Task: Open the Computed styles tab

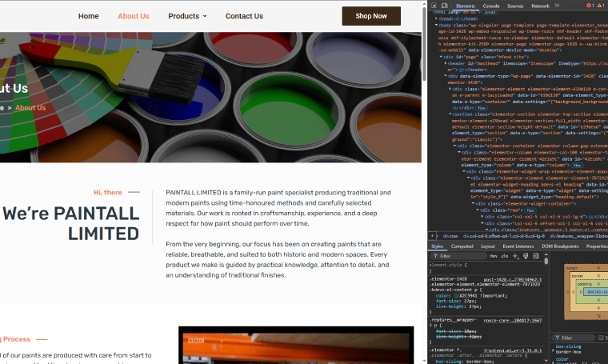Action: [x=462, y=246]
